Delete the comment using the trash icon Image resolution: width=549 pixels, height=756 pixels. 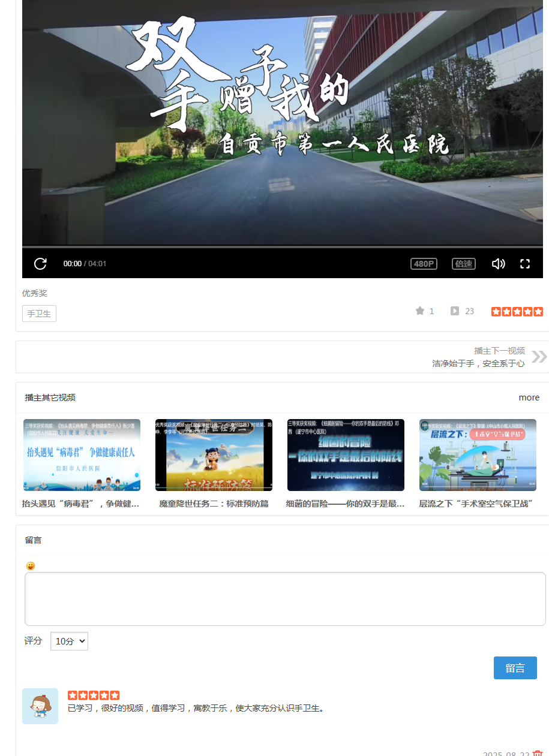(x=538, y=753)
